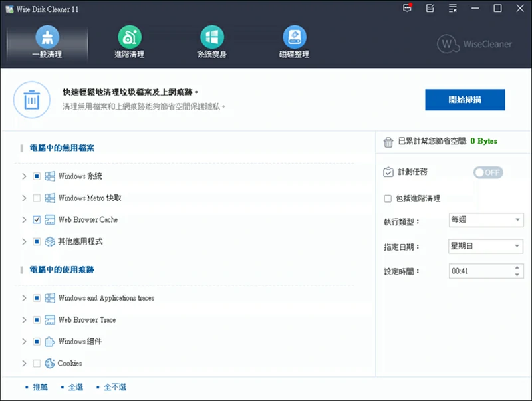This screenshot has width=532, height=401.
Task: Enable the 包括進階清理 checkbox
Action: coord(388,198)
